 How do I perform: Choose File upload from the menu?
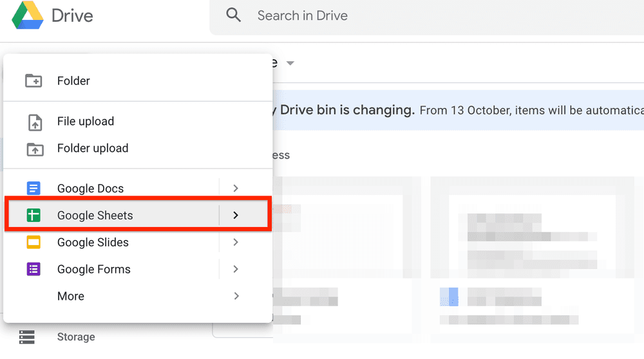pyautogui.click(x=86, y=122)
